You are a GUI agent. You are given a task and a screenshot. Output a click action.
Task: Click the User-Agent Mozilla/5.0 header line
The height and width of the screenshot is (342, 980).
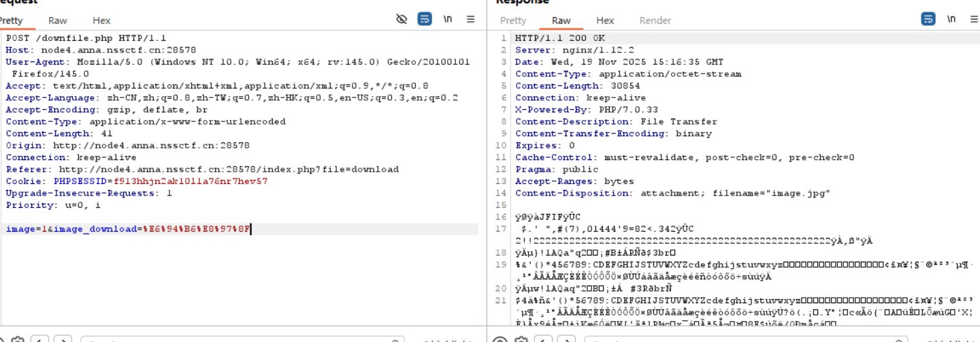(238, 67)
